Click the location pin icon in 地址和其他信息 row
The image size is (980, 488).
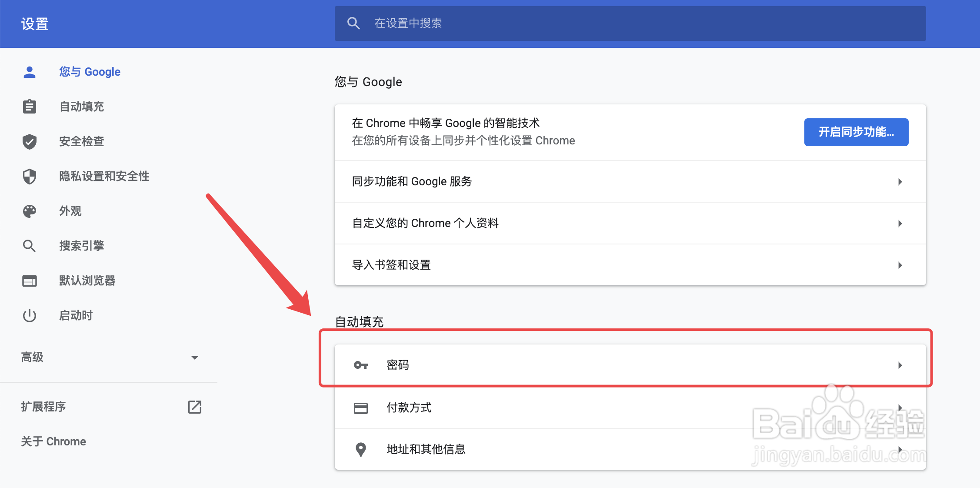[x=361, y=449]
